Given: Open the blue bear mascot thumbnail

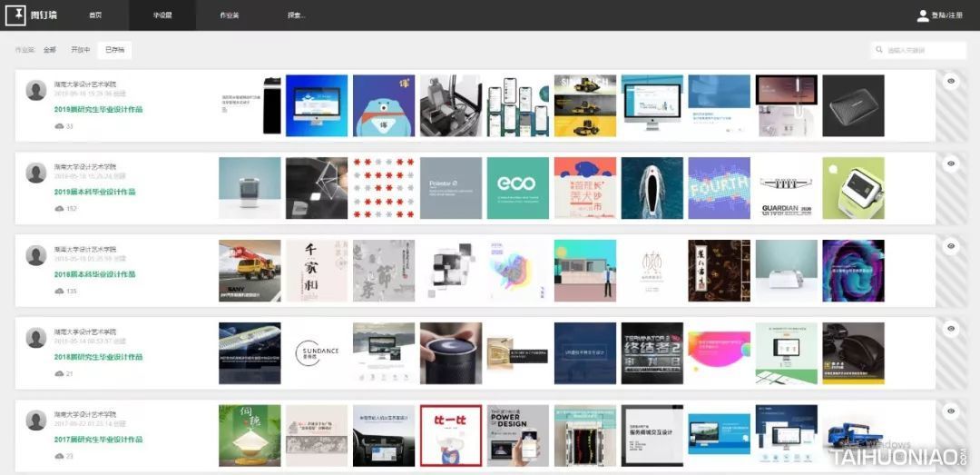Looking at the screenshot, I should (384, 105).
